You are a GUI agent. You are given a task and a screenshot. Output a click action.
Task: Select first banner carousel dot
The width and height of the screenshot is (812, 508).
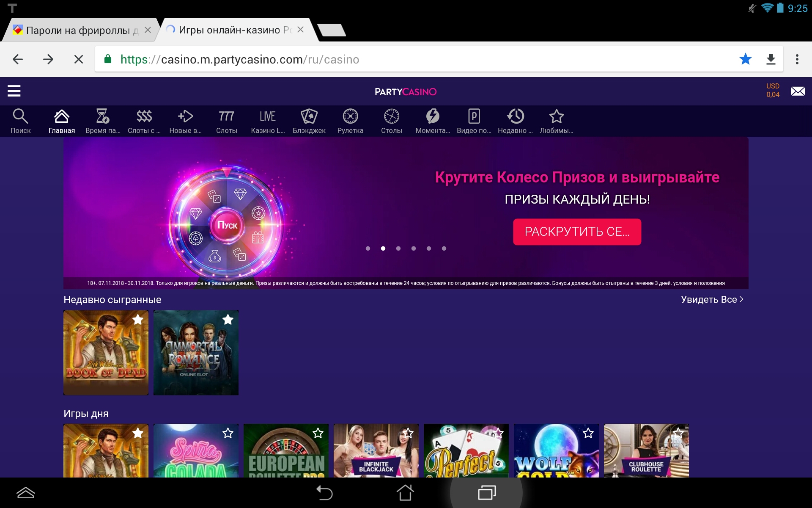pyautogui.click(x=368, y=248)
